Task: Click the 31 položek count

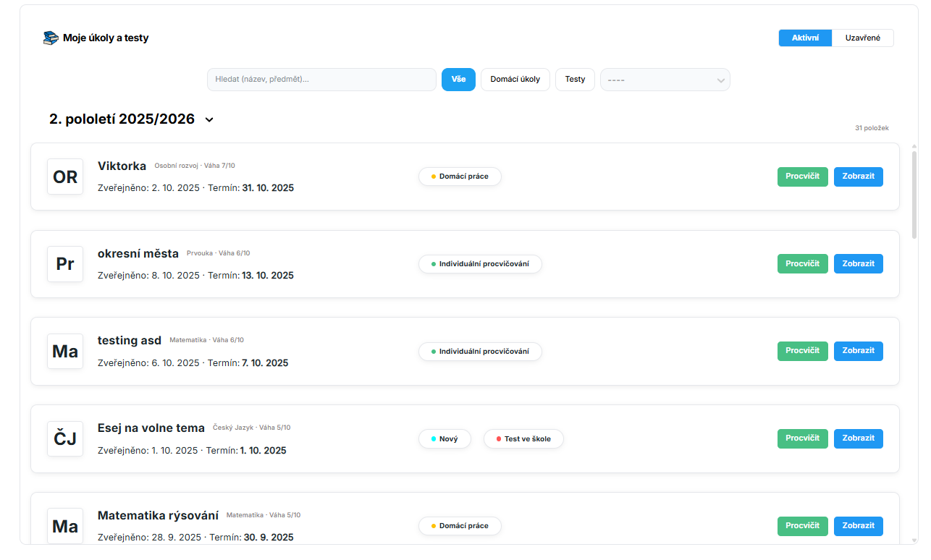Action: coord(872,128)
